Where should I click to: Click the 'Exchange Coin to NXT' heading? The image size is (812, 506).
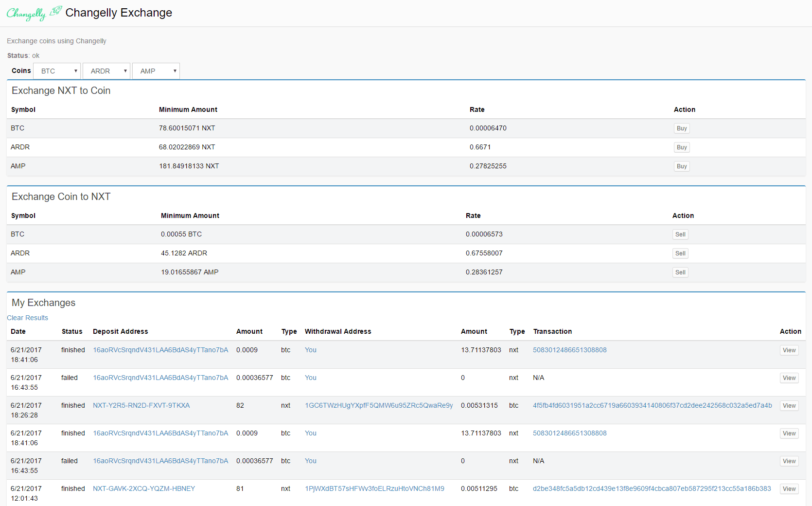point(61,197)
